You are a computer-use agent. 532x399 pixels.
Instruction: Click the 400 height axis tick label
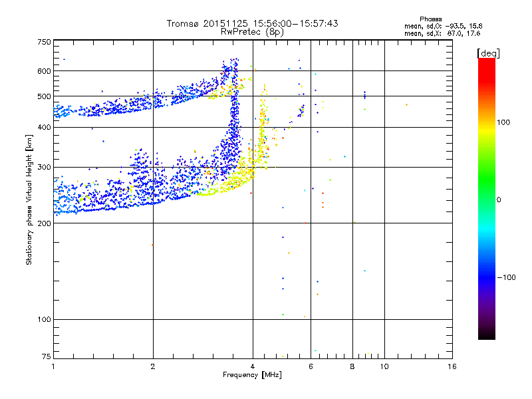[44, 127]
